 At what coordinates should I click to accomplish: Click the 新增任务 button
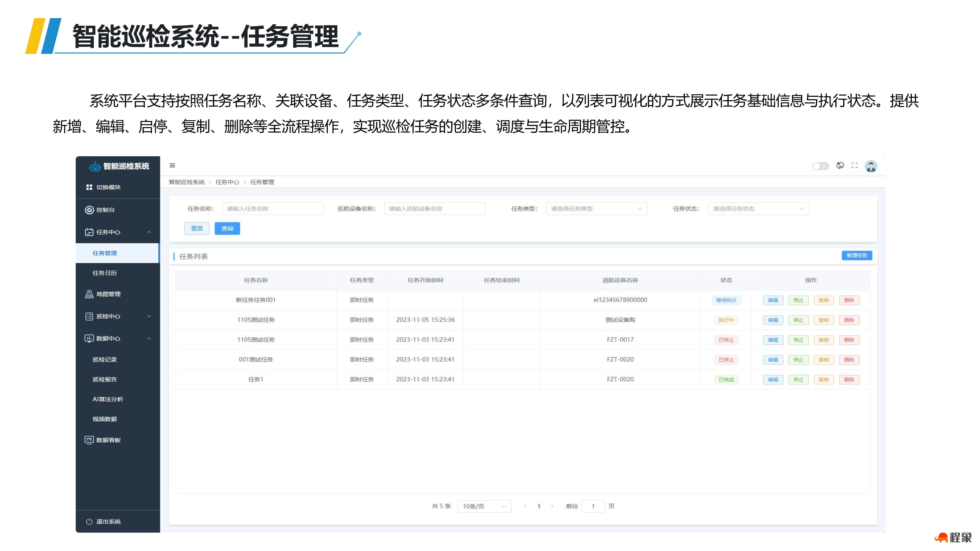857,255
